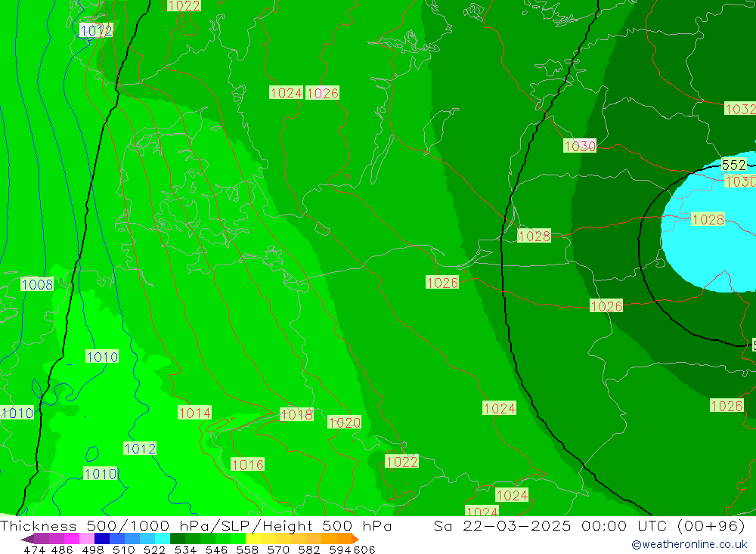Click the 582 value on the legend

point(309,549)
